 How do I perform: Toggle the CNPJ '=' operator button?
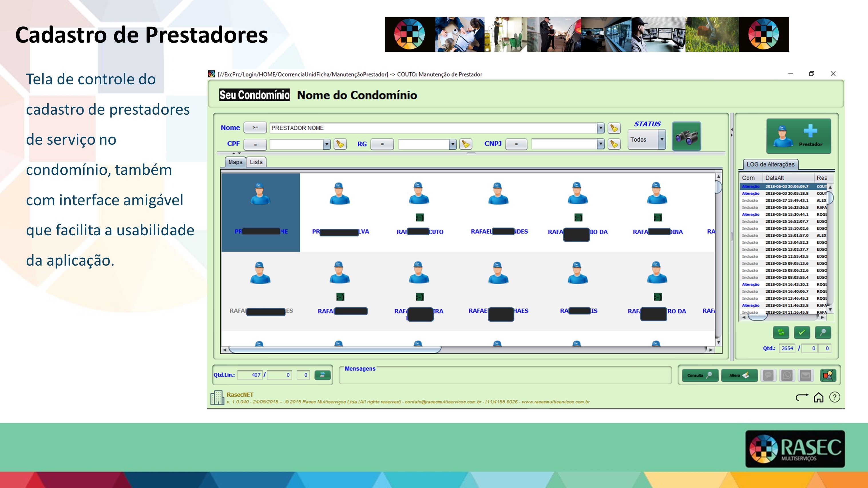(x=516, y=144)
